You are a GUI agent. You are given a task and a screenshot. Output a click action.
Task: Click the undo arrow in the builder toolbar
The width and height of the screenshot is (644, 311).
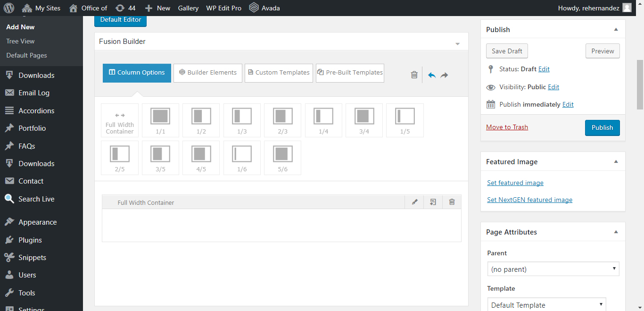431,75
